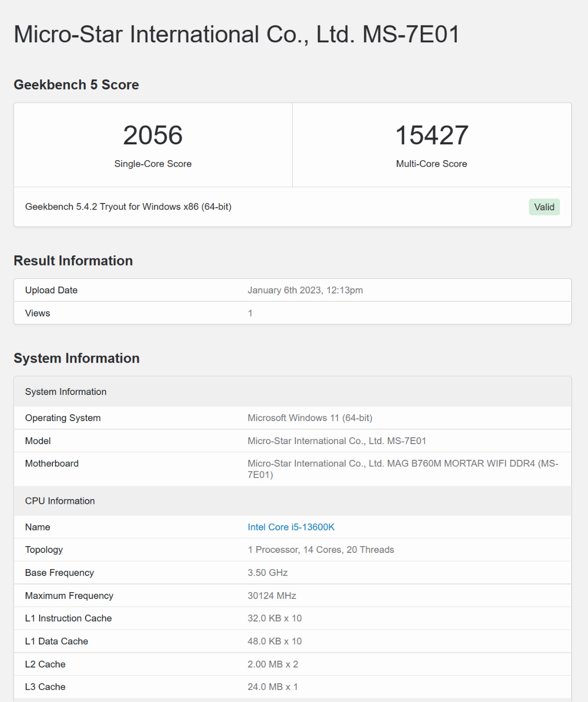This screenshot has width=588, height=702.
Task: Click the Upload Date label
Action: coord(51,290)
